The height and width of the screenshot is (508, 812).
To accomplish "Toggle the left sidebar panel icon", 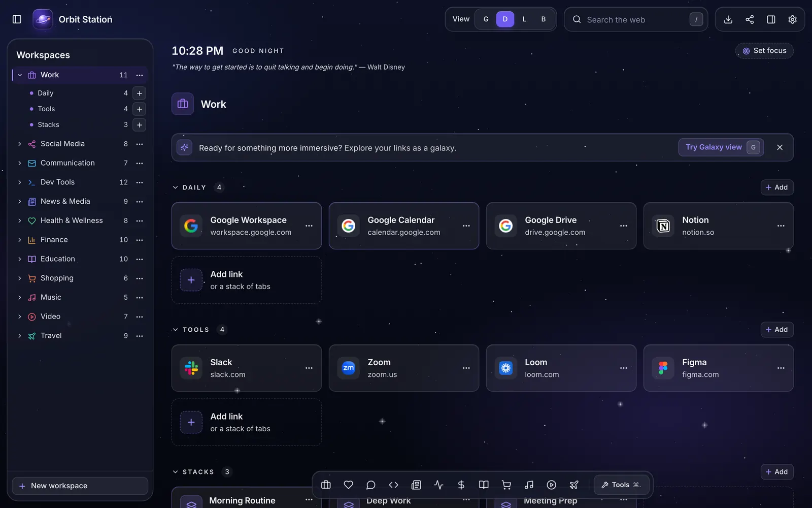I will click(x=17, y=19).
